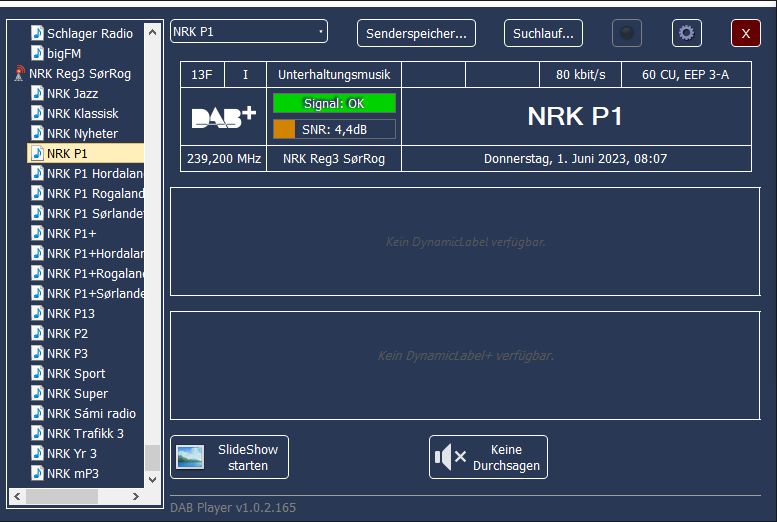The width and height of the screenshot is (777, 522).
Task: Select NRK Klassisk in the station list
Action: (82, 114)
